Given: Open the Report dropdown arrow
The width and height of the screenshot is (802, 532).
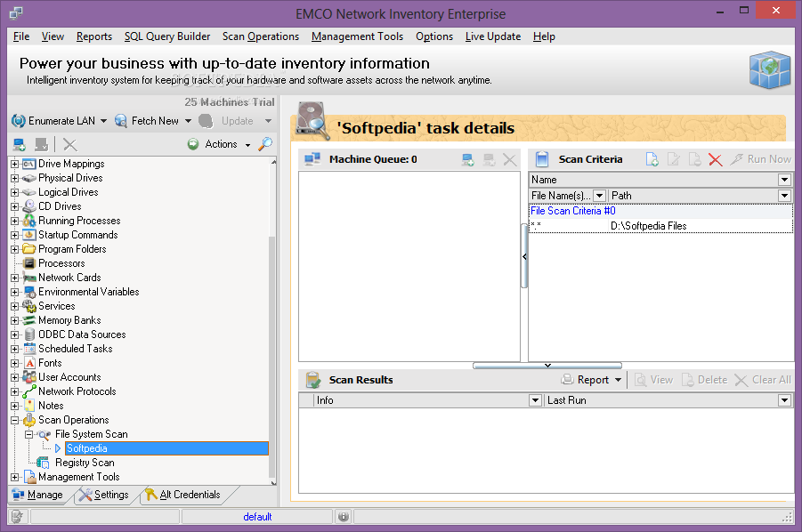Looking at the screenshot, I should click(618, 380).
